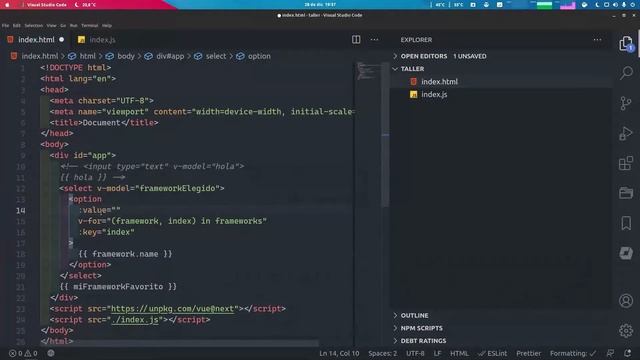Open Explorer Views and More Actions ellipsis
This screenshot has height=360, width=640.
click(x=598, y=40)
